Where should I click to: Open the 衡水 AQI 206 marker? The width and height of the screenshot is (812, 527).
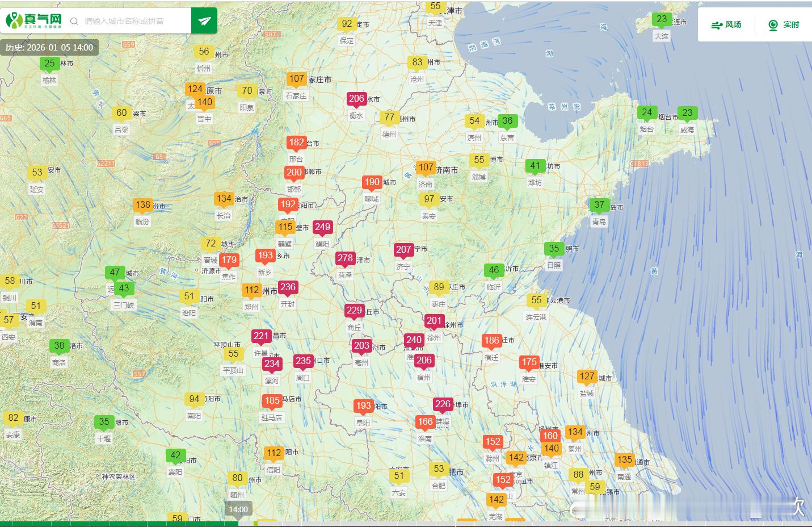coord(356,99)
